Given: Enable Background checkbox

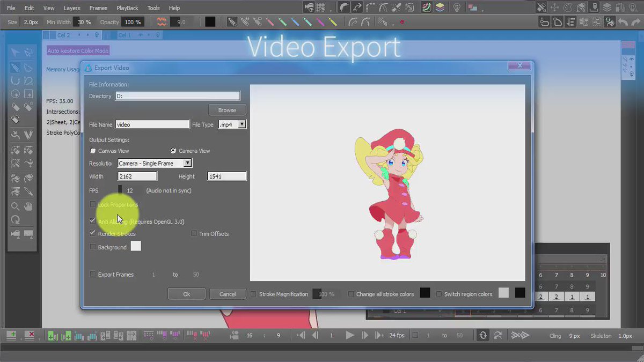Looking at the screenshot, I should tap(93, 247).
